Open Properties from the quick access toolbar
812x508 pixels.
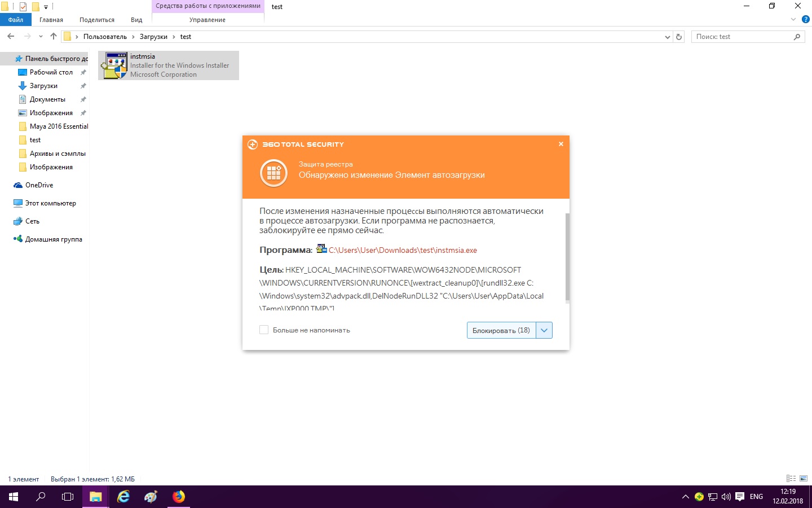pos(23,7)
